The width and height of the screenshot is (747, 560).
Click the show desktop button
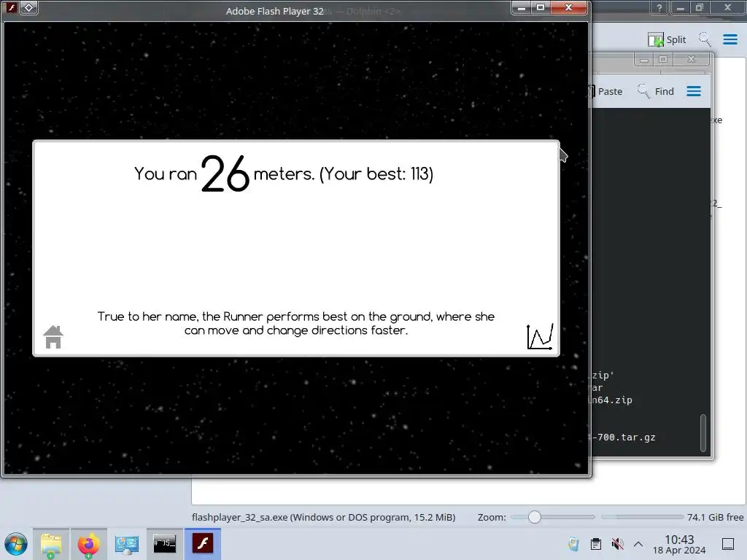coord(728,544)
